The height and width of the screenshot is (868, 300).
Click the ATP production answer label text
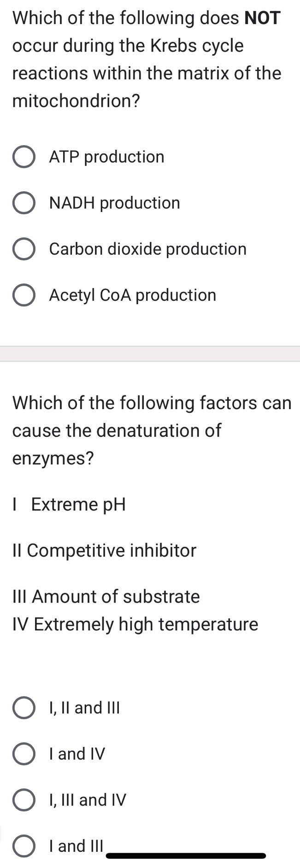pos(106,157)
